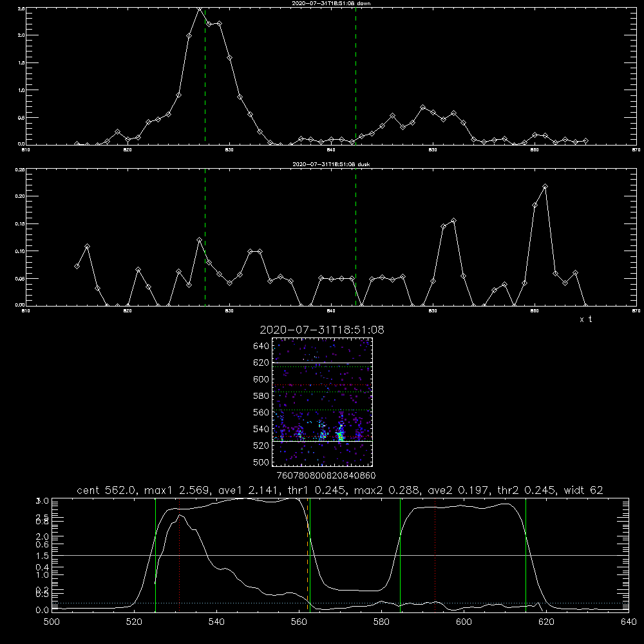
Task: Click x-axis label 540 of the bottom plot
Action: click(216, 622)
